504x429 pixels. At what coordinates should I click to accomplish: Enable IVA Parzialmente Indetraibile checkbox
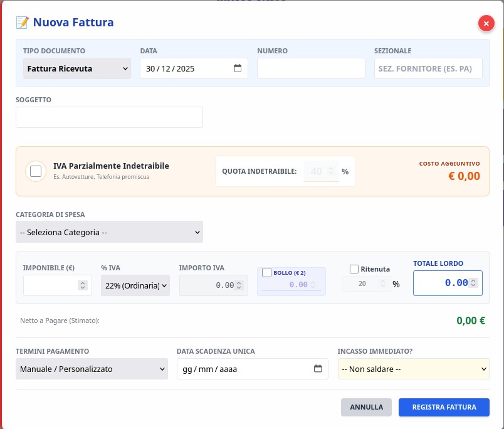(x=36, y=171)
